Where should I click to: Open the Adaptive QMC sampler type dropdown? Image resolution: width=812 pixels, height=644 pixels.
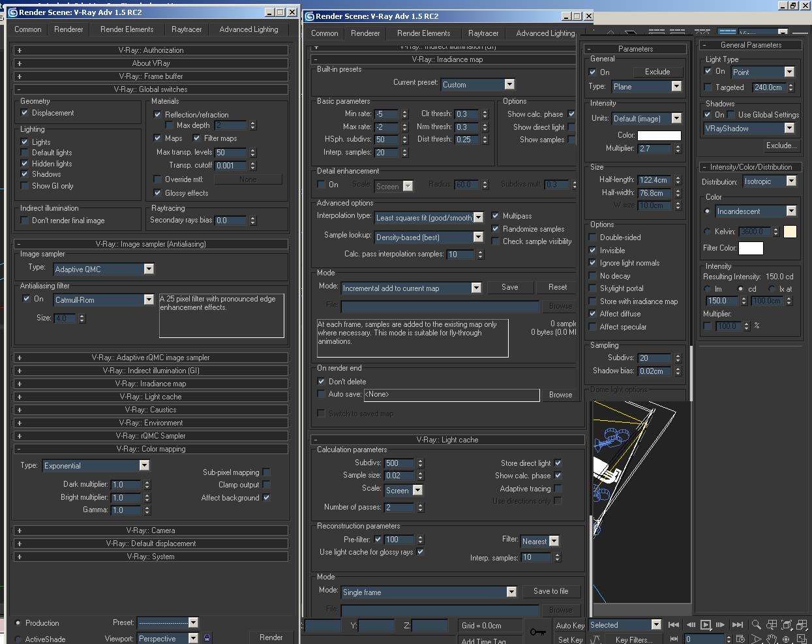[149, 269]
